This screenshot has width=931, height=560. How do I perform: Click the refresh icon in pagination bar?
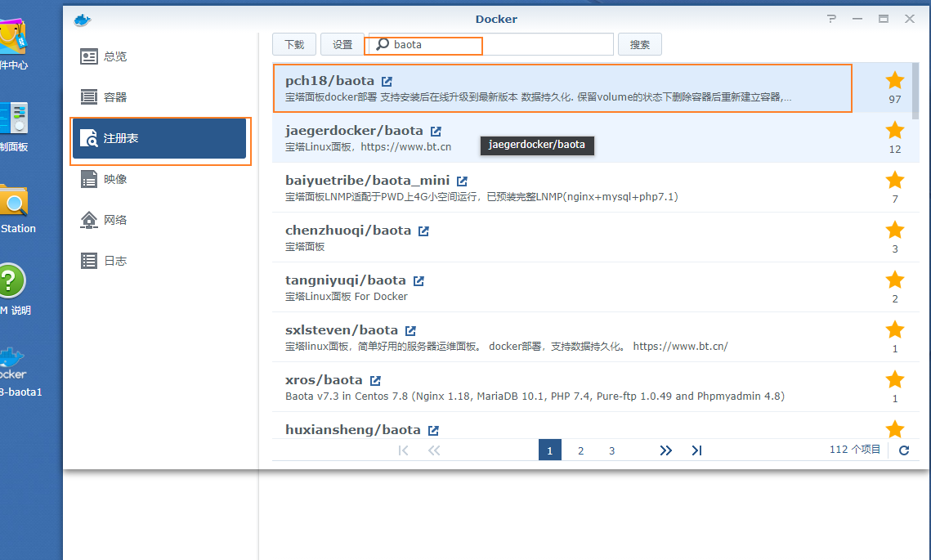pos(903,450)
